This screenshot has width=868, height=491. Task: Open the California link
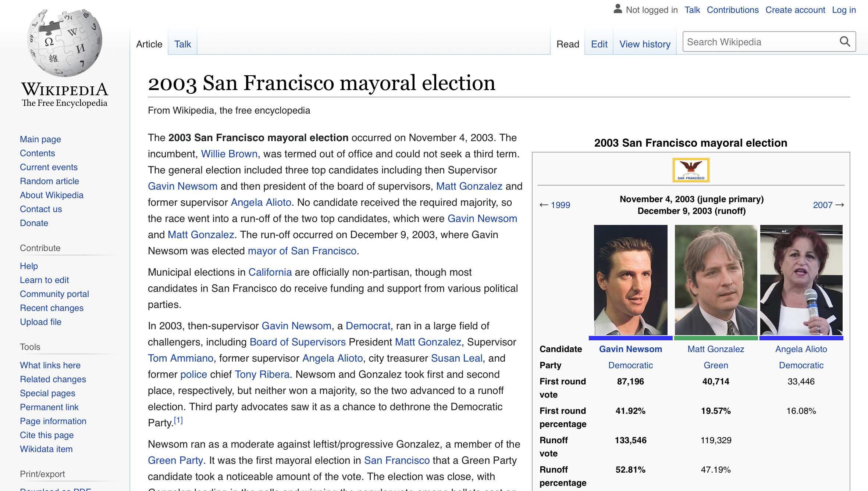click(x=270, y=272)
